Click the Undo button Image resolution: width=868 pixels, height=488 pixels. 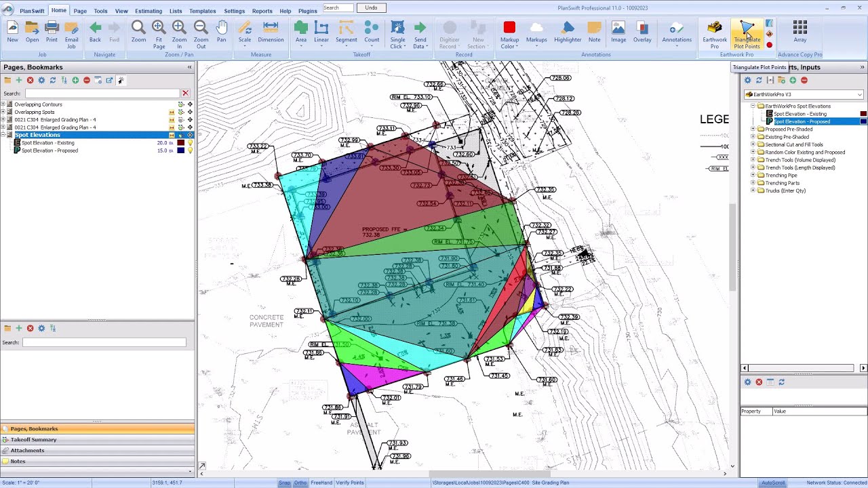pos(371,7)
